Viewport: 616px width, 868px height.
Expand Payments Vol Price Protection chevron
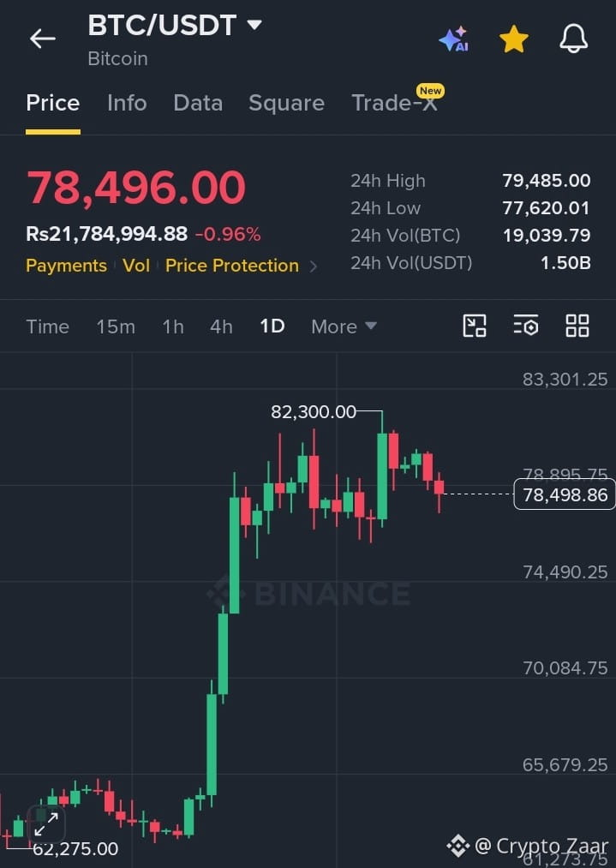click(314, 266)
